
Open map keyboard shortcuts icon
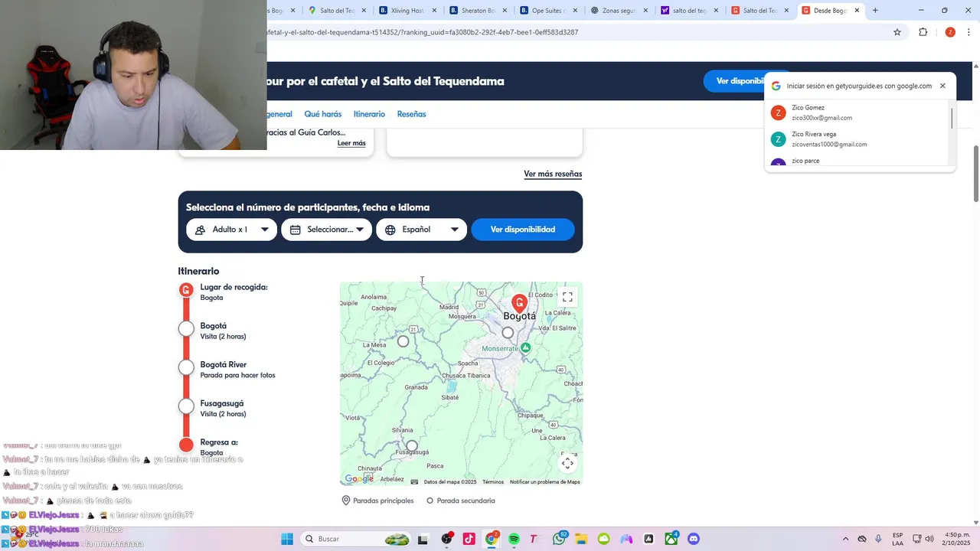click(x=414, y=482)
